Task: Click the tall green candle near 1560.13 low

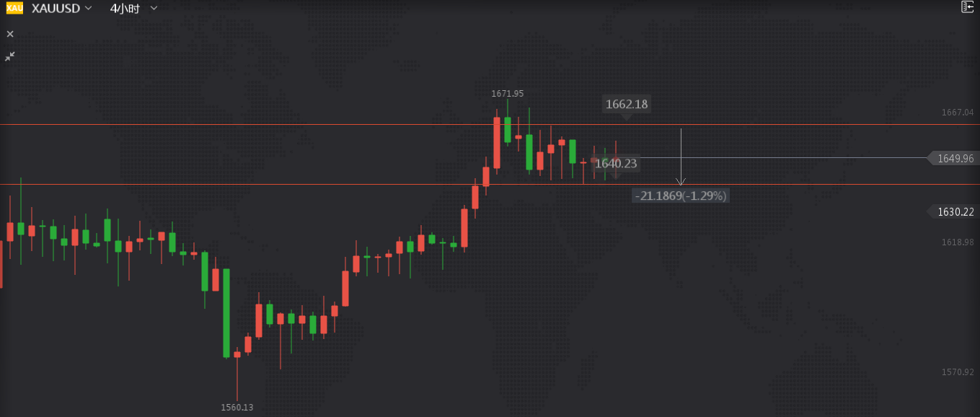Action: point(226,313)
